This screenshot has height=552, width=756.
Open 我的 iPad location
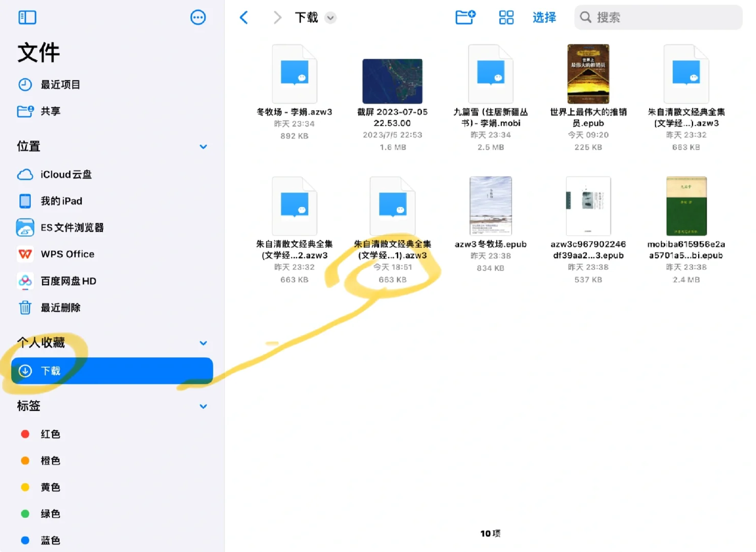pyautogui.click(x=113, y=201)
